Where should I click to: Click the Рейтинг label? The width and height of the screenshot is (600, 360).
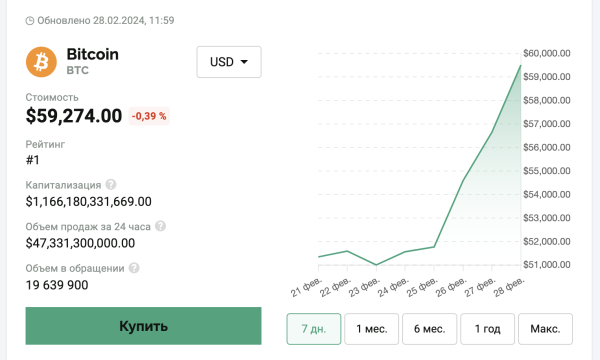(x=45, y=145)
